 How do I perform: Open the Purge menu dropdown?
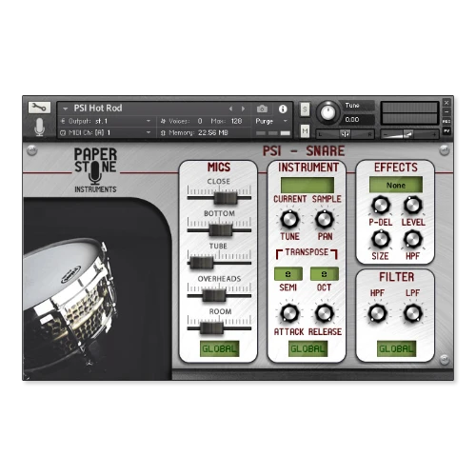271,121
